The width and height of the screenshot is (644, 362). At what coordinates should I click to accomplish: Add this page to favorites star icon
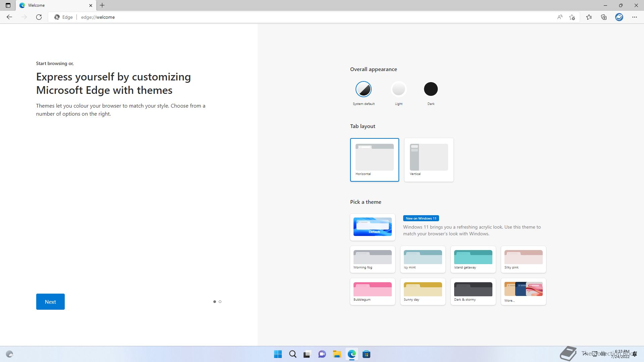572,17
